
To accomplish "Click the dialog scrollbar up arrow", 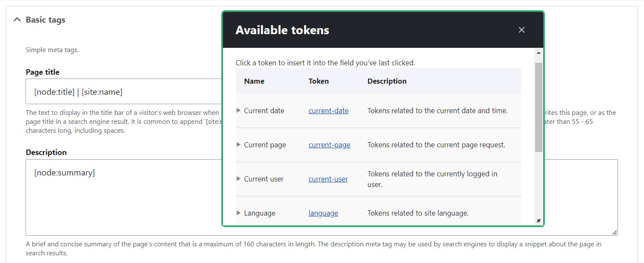I will pos(539,53).
